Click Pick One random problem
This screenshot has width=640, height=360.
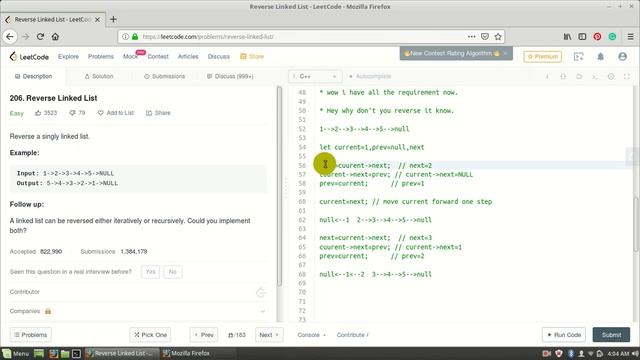(x=150, y=335)
